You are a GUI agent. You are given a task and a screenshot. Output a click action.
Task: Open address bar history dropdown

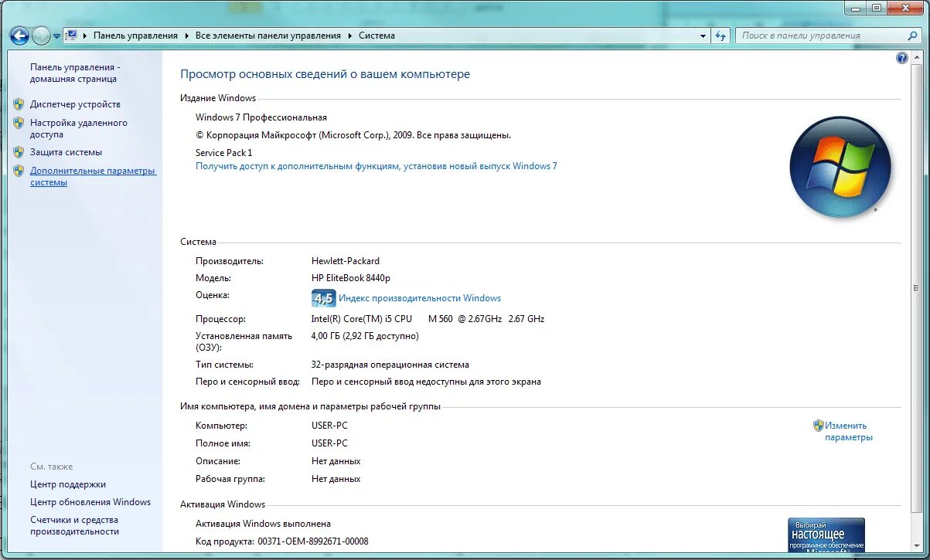[x=703, y=36]
